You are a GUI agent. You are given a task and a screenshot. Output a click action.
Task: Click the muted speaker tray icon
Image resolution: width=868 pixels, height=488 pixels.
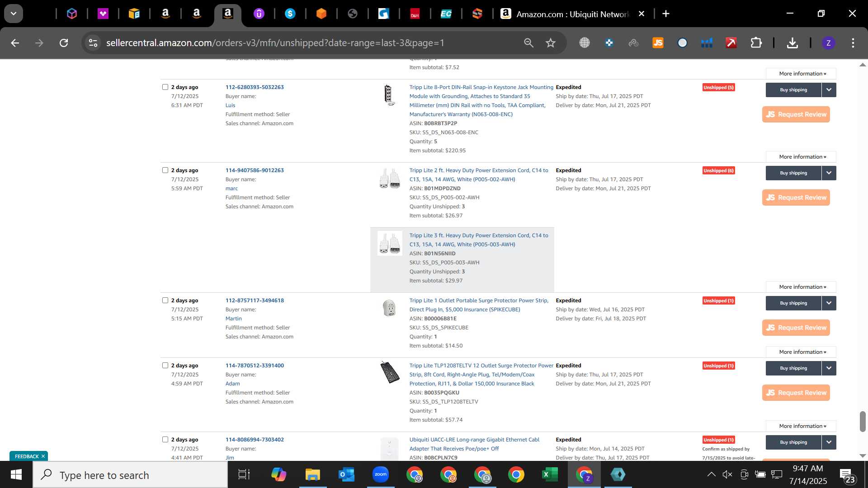click(727, 474)
